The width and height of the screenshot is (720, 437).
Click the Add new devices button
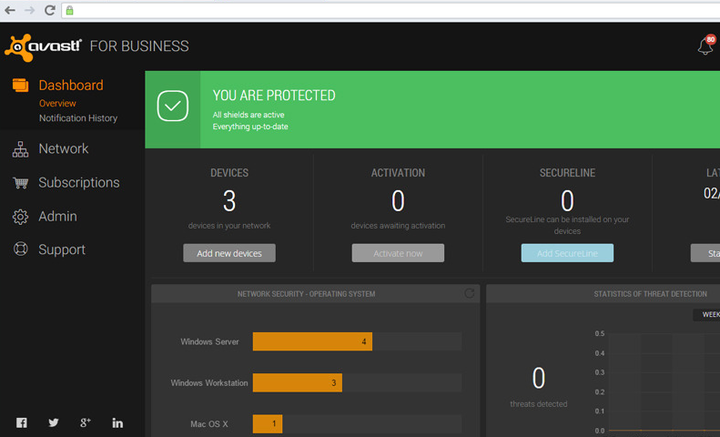[229, 253]
